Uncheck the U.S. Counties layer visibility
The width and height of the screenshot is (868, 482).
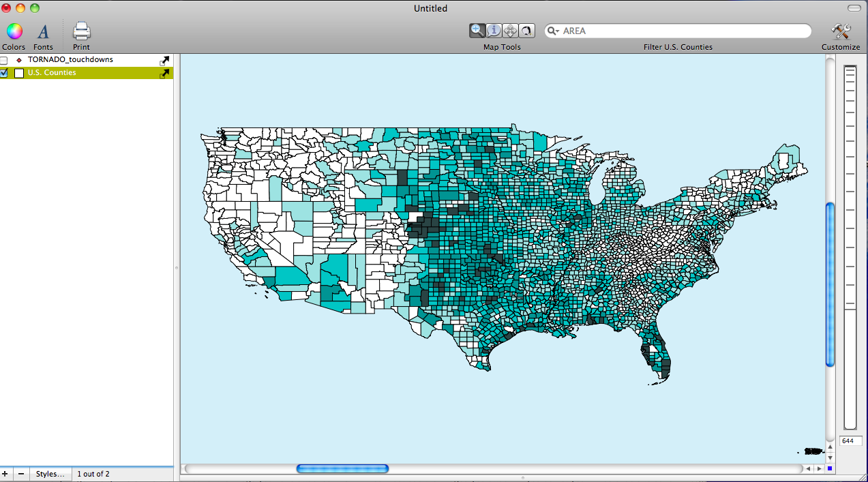[4, 73]
